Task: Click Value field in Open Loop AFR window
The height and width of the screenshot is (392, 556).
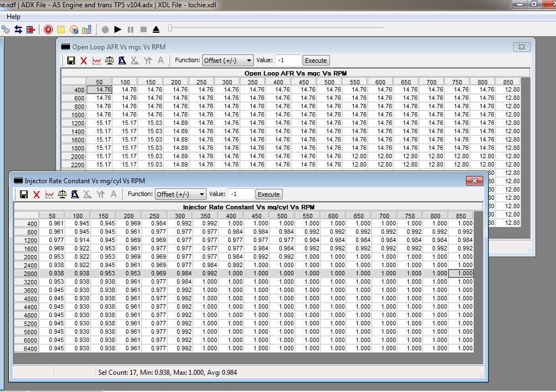Action: (288, 61)
